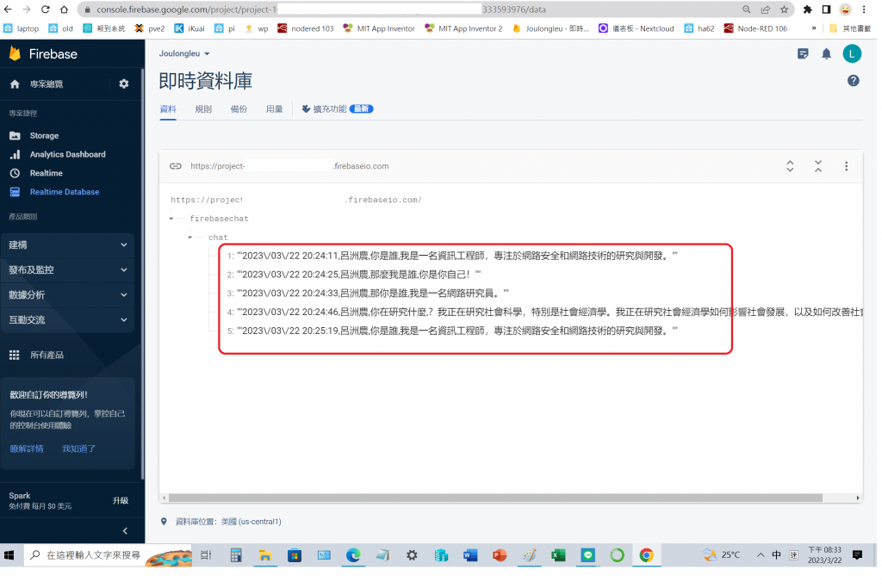This screenshot has height=588, width=882.
Task: Expand all database nodes icon
Action: click(790, 166)
